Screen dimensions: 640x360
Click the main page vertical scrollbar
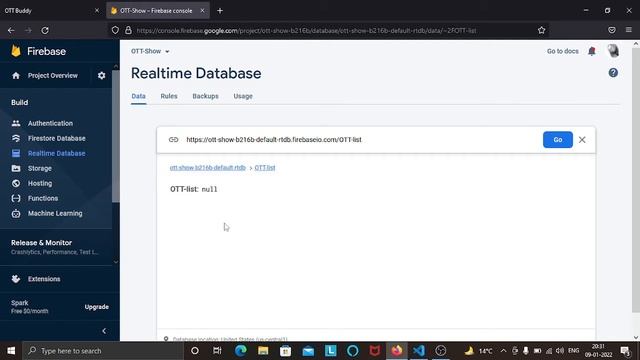(636, 180)
